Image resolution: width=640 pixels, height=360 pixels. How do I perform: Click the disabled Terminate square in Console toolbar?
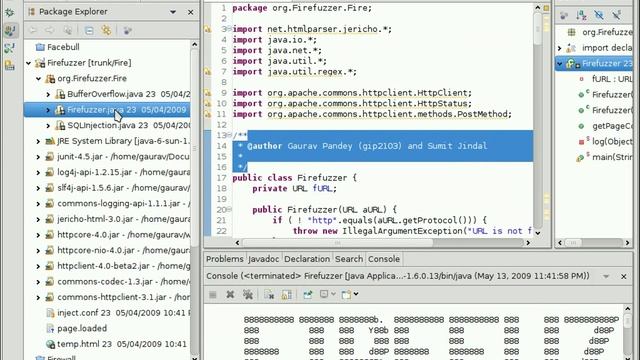point(213,294)
